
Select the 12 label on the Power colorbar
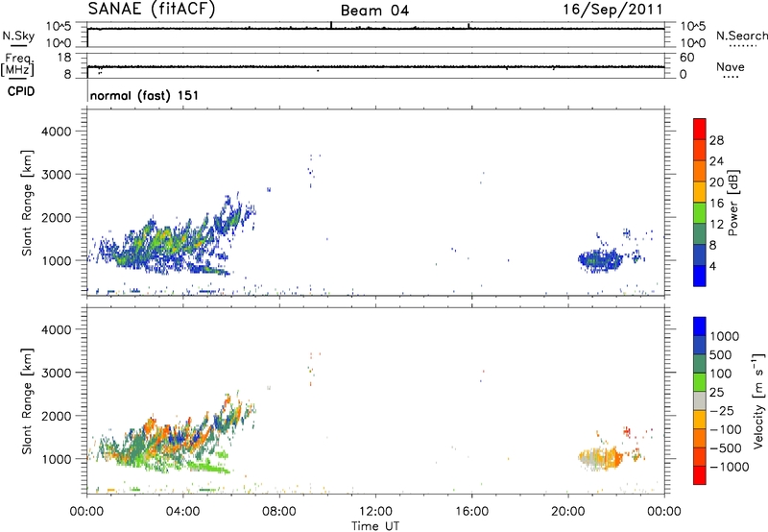click(716, 225)
